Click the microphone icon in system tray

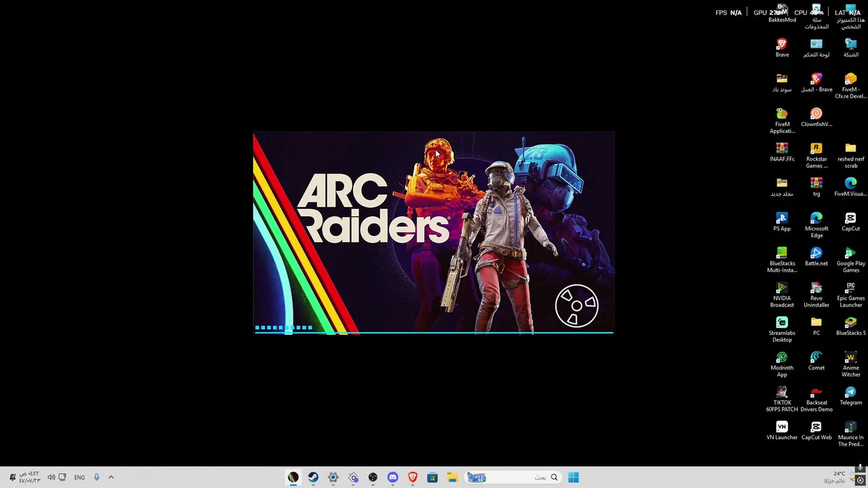pyautogui.click(x=96, y=477)
